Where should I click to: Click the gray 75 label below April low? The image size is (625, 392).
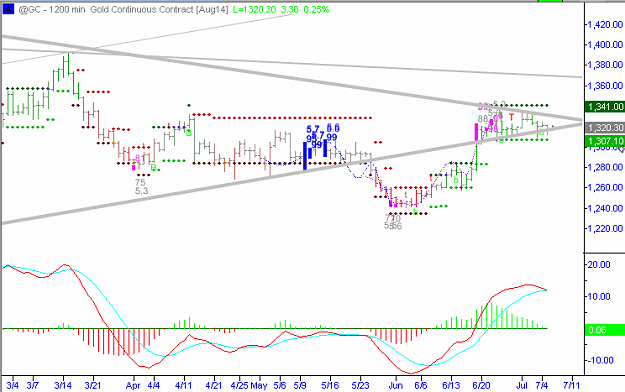coord(140,183)
